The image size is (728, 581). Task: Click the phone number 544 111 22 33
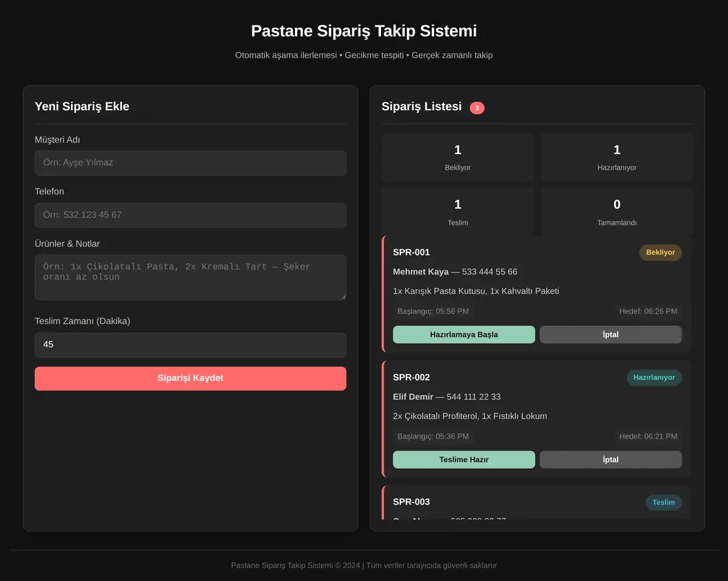click(474, 397)
